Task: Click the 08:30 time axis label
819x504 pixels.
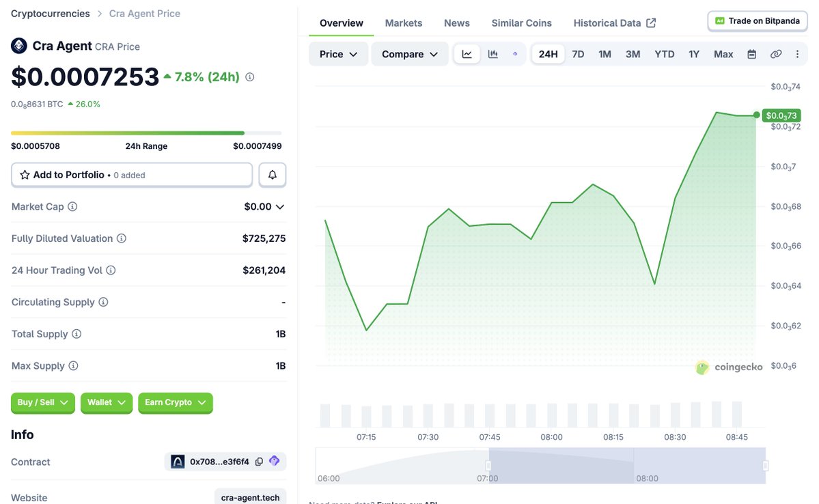Action: click(x=675, y=436)
